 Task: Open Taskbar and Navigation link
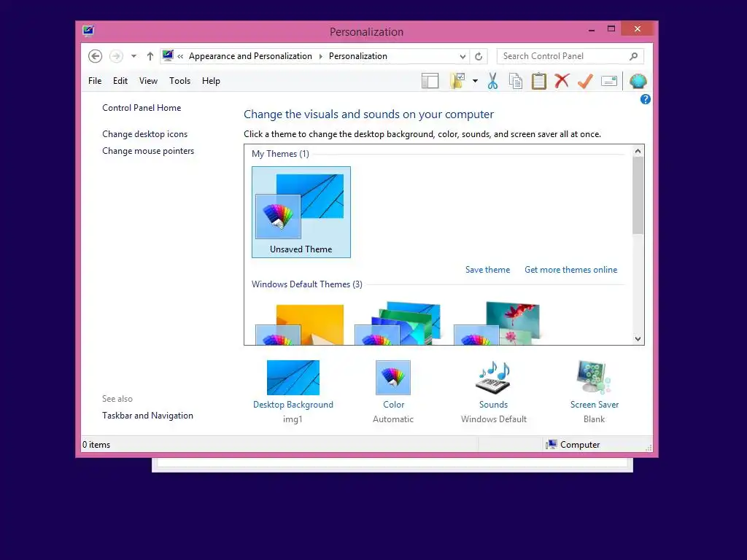(x=147, y=416)
